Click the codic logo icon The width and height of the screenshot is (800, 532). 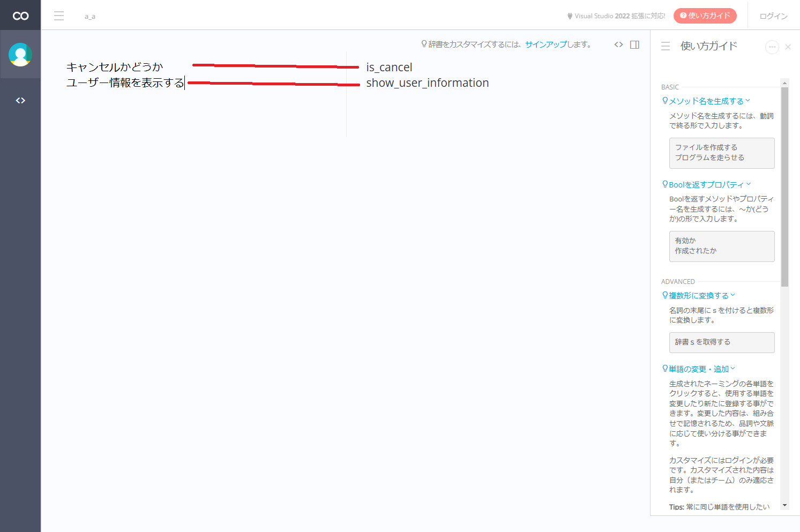[x=20, y=16]
